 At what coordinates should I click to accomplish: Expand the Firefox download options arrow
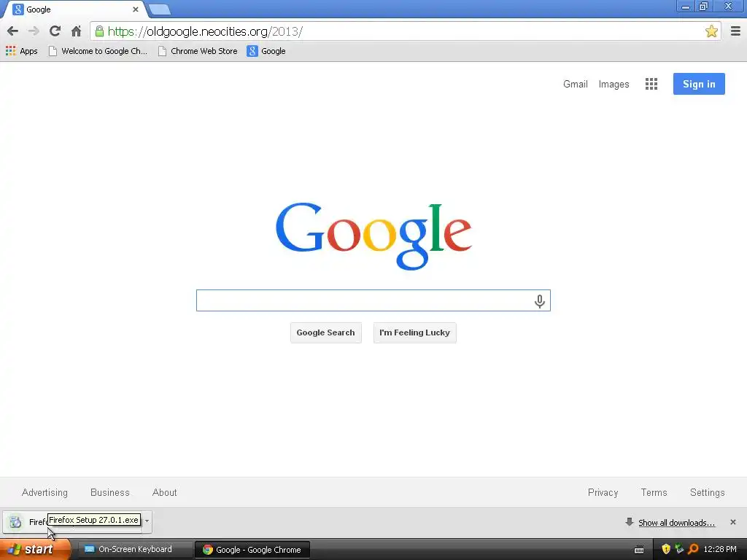(147, 521)
